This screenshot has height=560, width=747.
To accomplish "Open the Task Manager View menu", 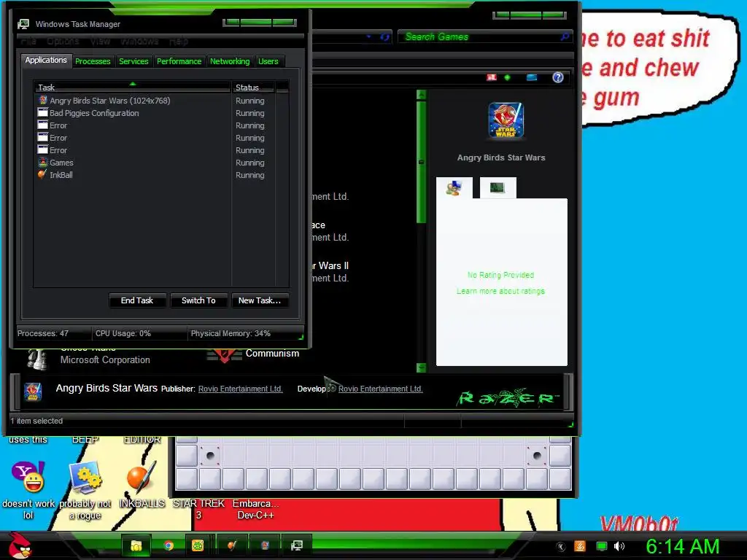I will point(100,42).
